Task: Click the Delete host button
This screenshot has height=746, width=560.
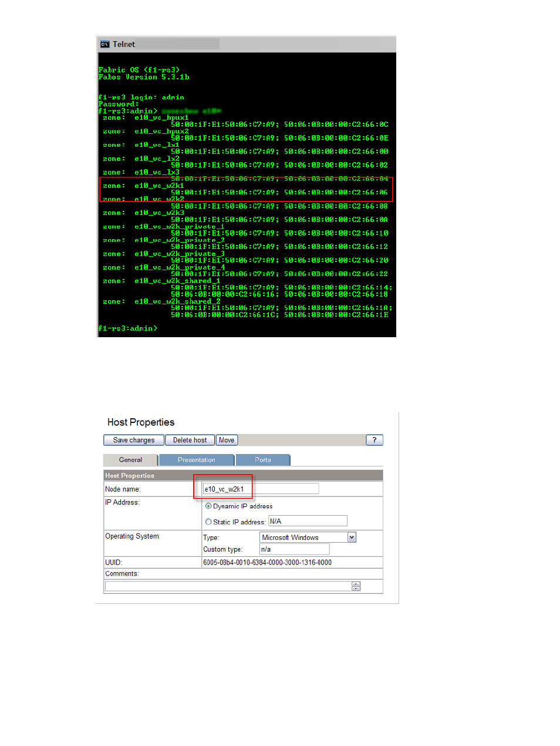Action: pyautogui.click(x=190, y=440)
